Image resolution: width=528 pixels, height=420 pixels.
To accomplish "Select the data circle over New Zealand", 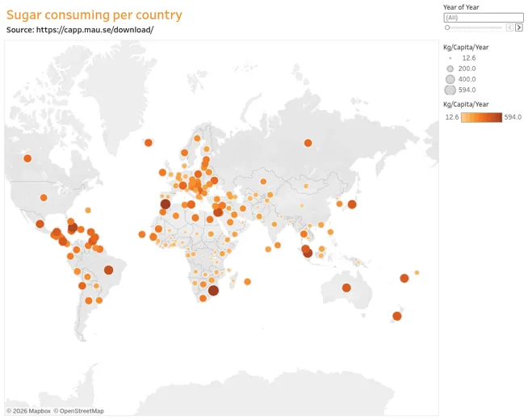I will point(397,316).
